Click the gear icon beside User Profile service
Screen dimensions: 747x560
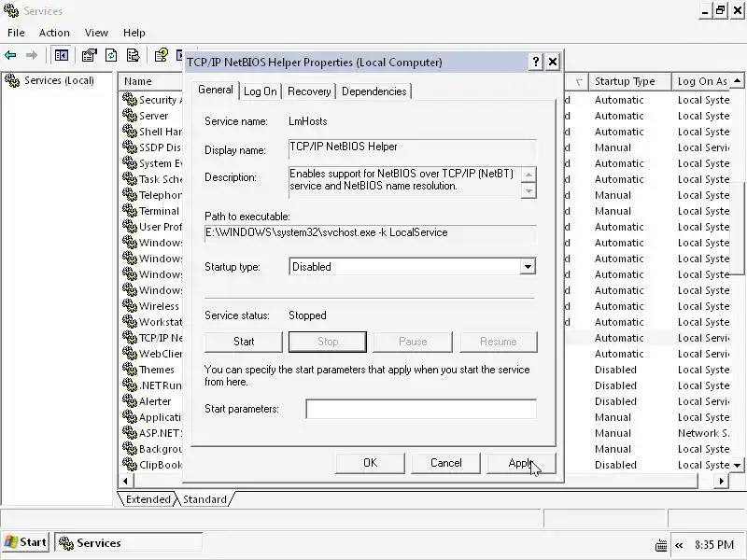click(130, 226)
